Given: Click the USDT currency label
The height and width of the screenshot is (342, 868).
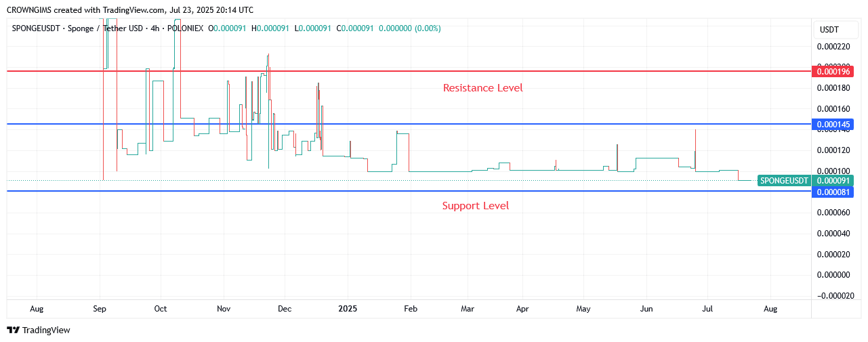Looking at the screenshot, I should tap(829, 30).
